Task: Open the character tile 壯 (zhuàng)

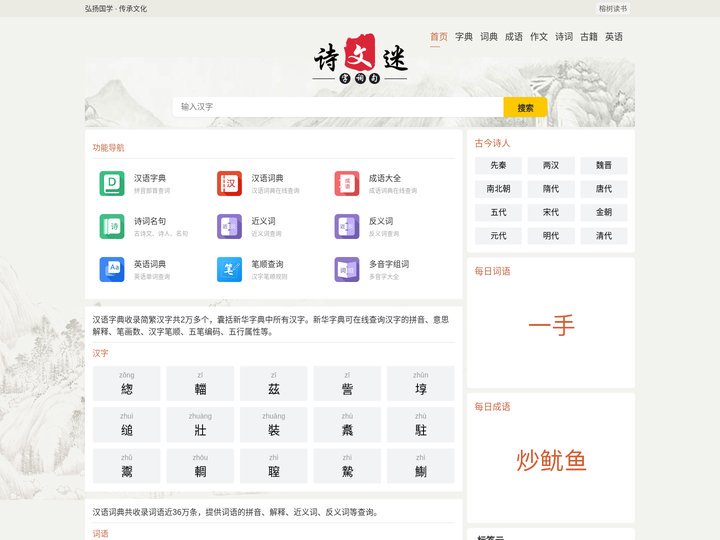Action: click(x=200, y=425)
